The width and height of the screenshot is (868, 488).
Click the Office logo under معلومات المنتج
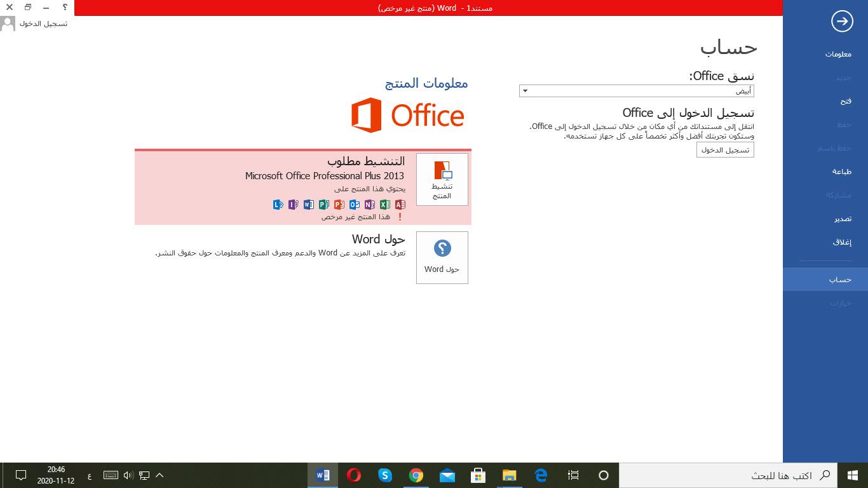(x=408, y=115)
